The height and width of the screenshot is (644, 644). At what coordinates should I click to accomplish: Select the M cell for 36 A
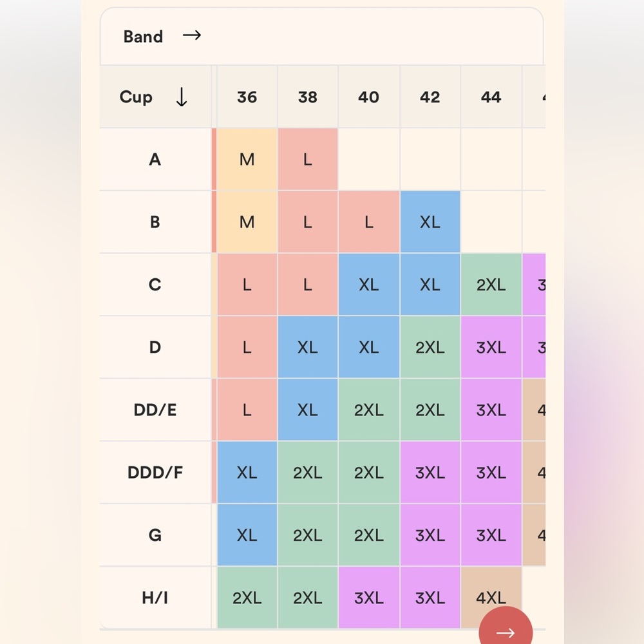coord(247,159)
